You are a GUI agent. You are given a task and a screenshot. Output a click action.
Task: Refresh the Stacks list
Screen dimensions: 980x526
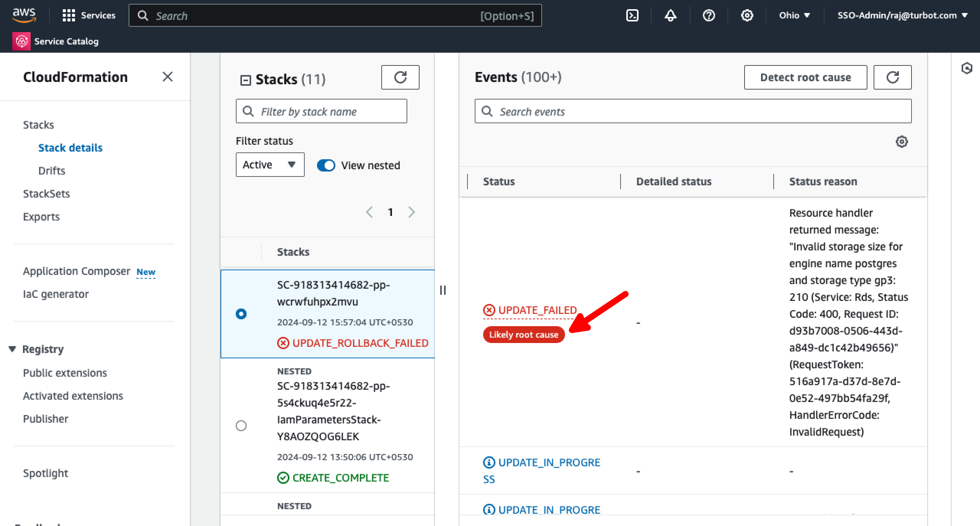pos(400,77)
